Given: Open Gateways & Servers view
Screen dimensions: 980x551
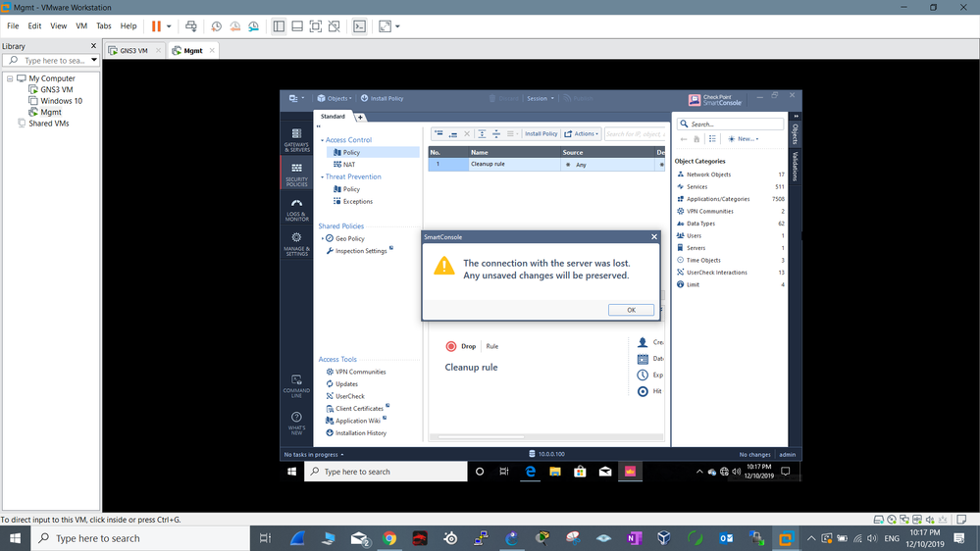Looking at the screenshot, I should (296, 140).
